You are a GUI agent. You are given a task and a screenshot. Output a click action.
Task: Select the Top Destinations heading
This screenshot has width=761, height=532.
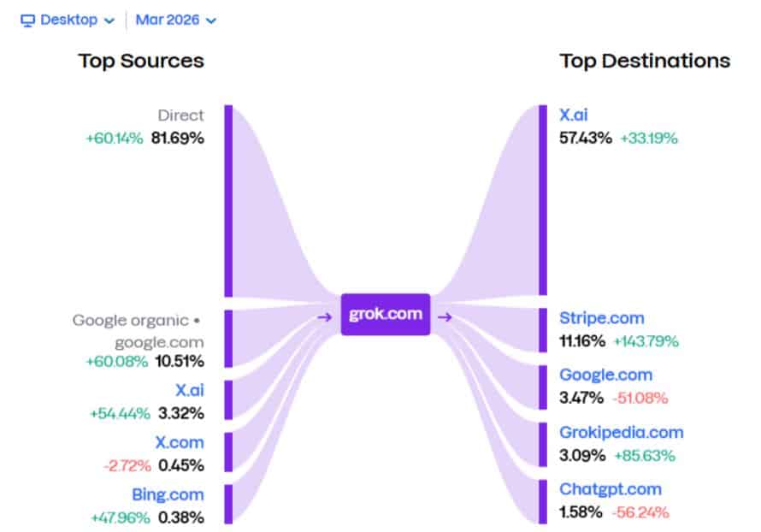click(x=644, y=61)
